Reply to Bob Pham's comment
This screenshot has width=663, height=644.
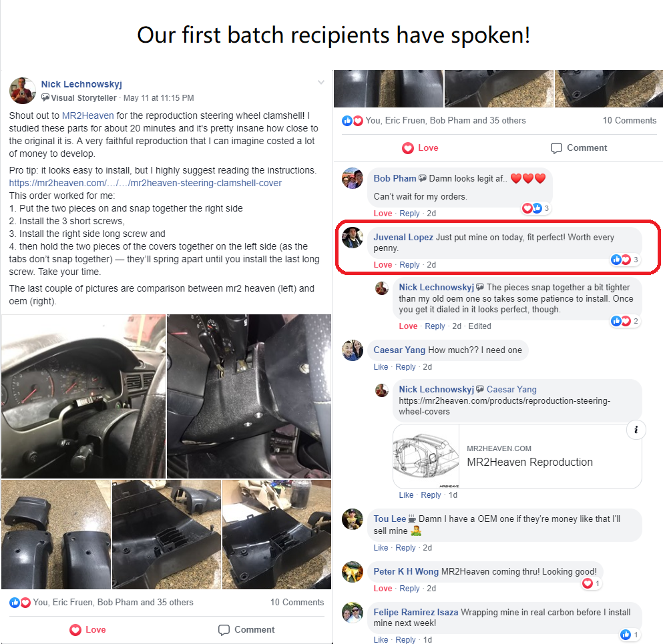(409, 214)
